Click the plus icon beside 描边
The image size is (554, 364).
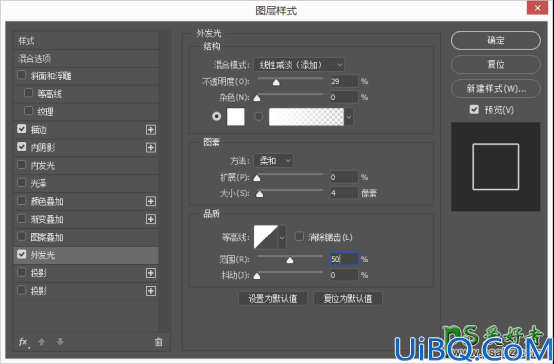[x=151, y=130]
